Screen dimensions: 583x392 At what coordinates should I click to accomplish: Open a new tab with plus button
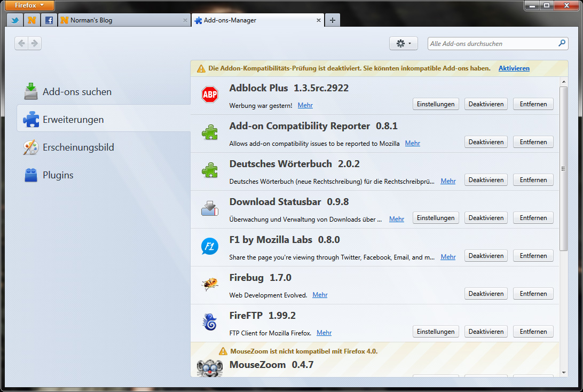pos(333,20)
